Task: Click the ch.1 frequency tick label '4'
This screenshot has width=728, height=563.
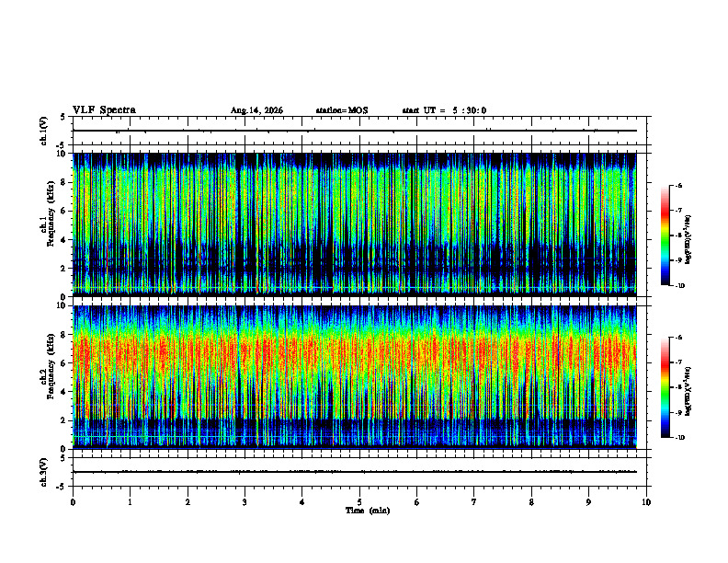Action: coord(64,240)
